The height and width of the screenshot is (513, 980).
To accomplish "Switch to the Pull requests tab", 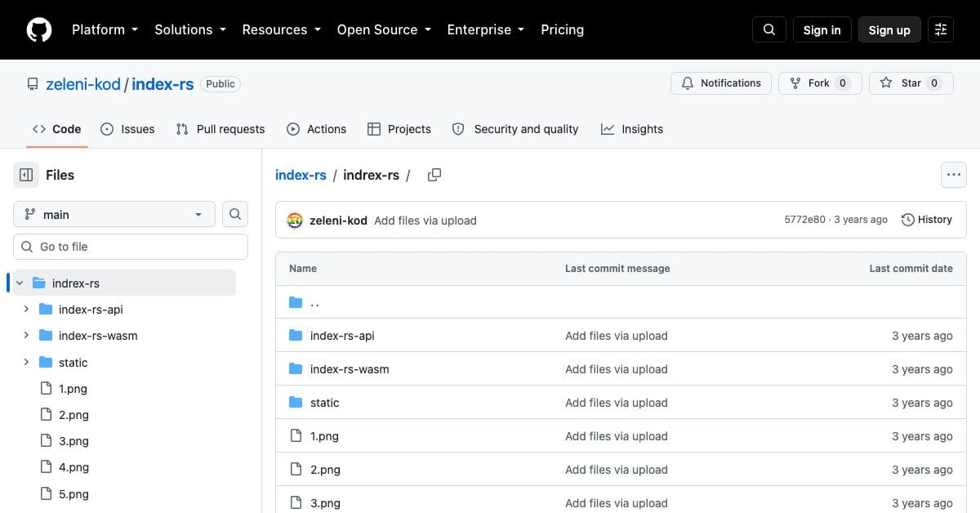I will [x=220, y=129].
